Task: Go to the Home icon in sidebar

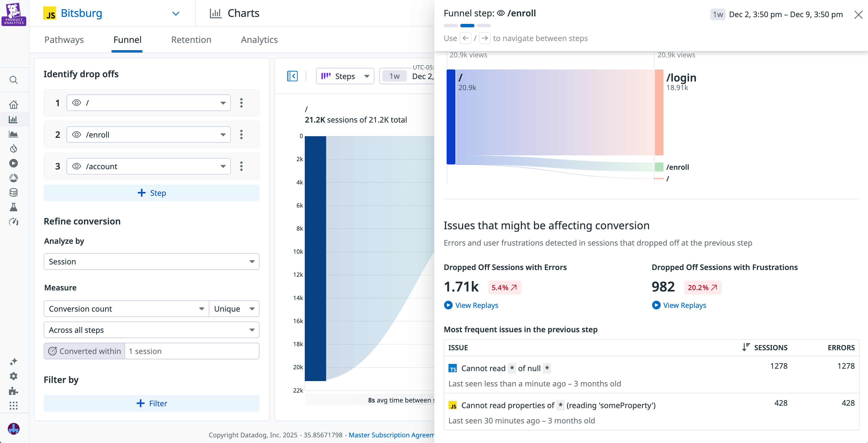Action: coord(13,104)
